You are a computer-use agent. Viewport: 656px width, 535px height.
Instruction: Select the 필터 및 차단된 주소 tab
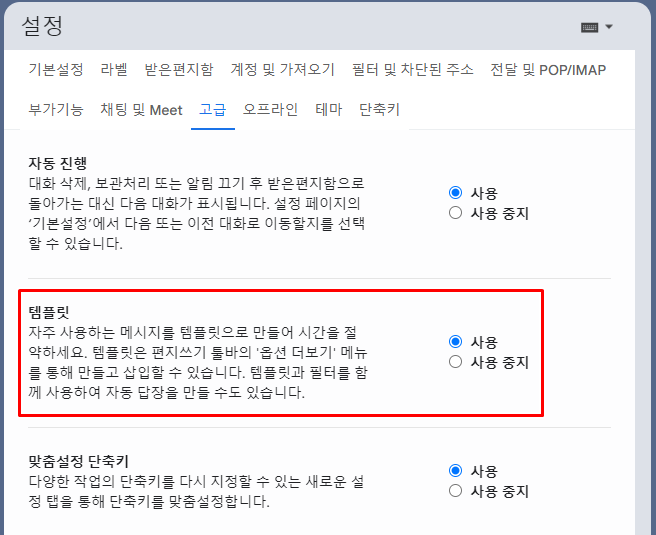(x=413, y=69)
